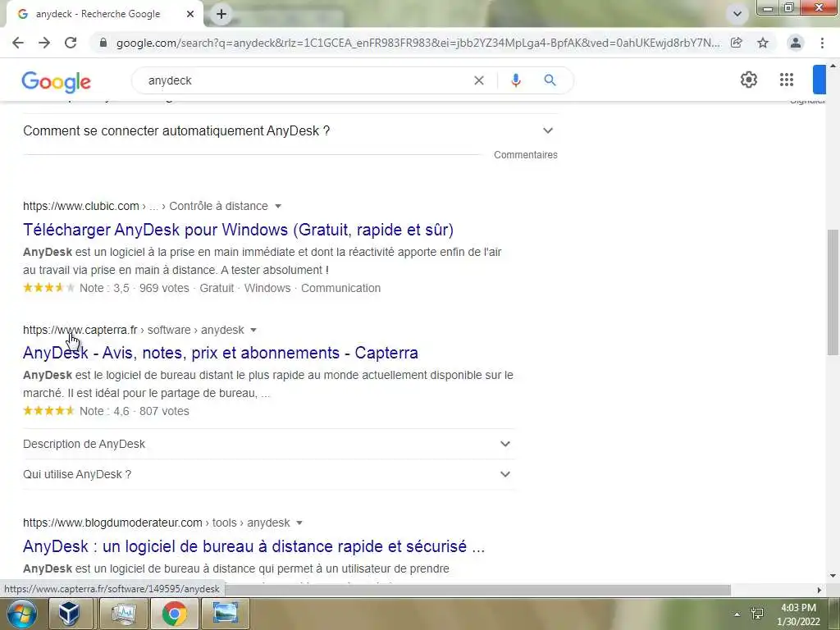Image resolution: width=840 pixels, height=630 pixels.
Task: Click the browser back arrow
Action: coord(18,43)
